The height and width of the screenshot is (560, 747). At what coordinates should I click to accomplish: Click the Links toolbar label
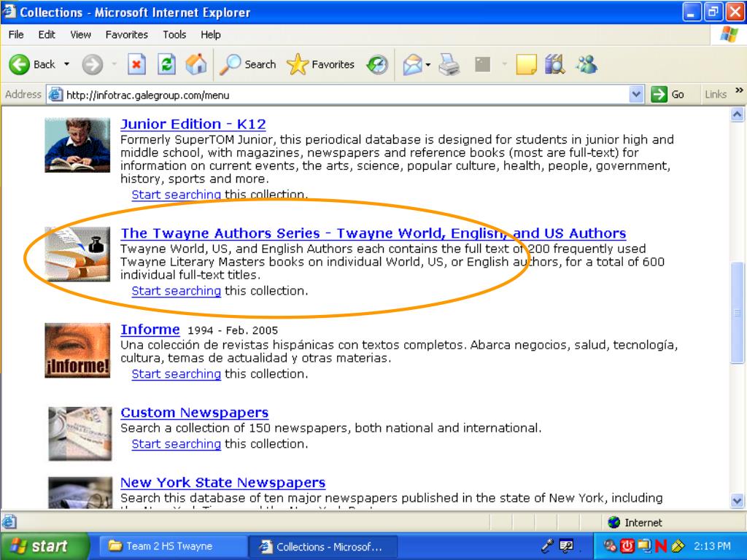pyautogui.click(x=716, y=94)
